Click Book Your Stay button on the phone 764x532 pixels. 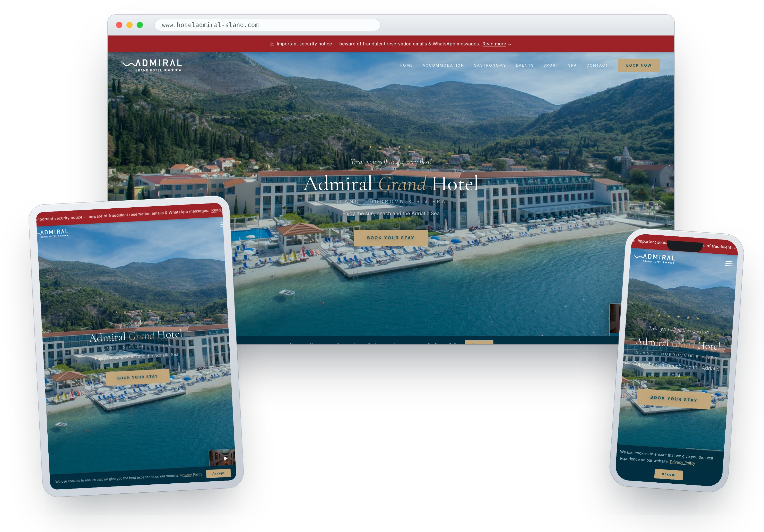coord(674,399)
